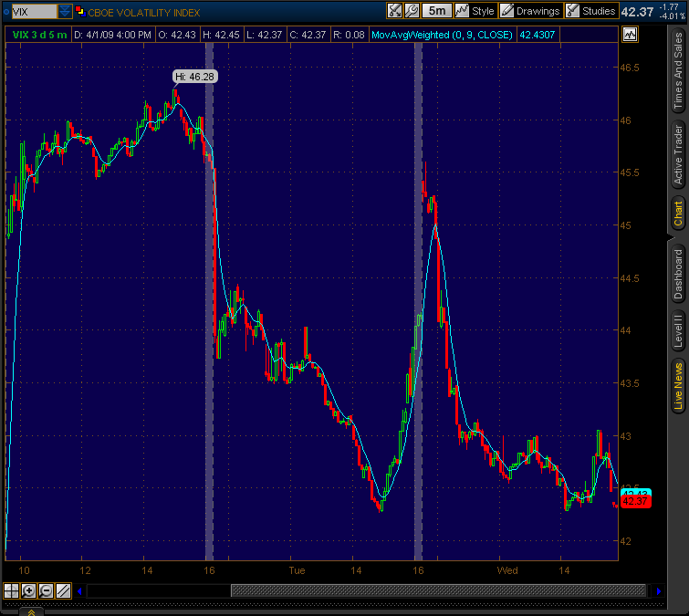Click the large 42.37 last price
Viewport: 689px width, 616px height.
click(x=637, y=12)
